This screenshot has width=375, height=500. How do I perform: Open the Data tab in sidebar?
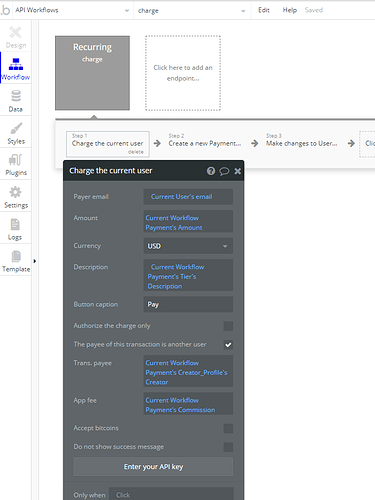point(15,101)
